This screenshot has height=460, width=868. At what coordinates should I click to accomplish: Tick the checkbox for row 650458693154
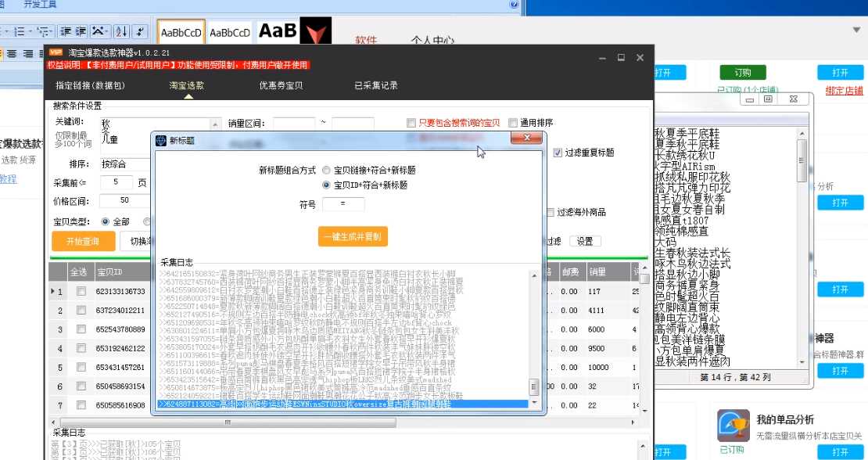pos(81,386)
